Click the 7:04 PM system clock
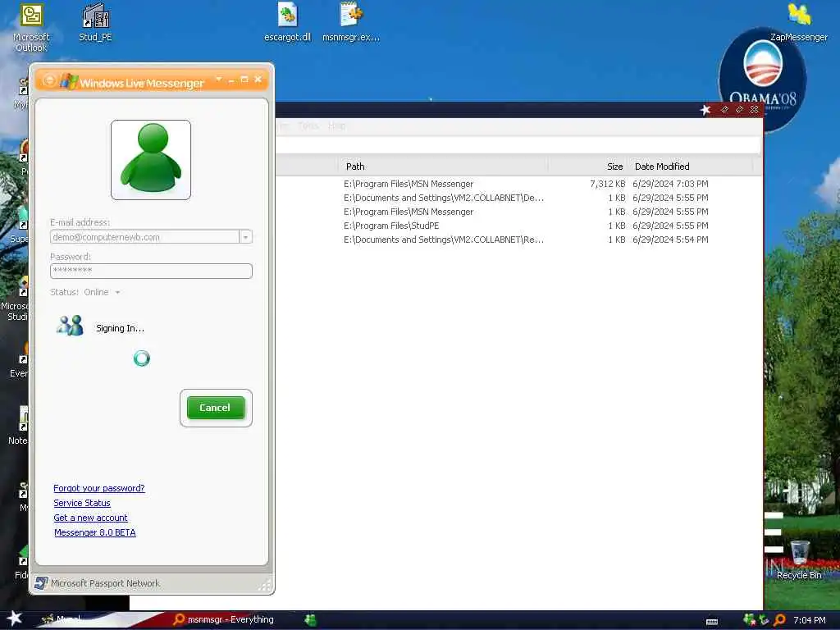This screenshot has height=630, width=840. [x=810, y=620]
